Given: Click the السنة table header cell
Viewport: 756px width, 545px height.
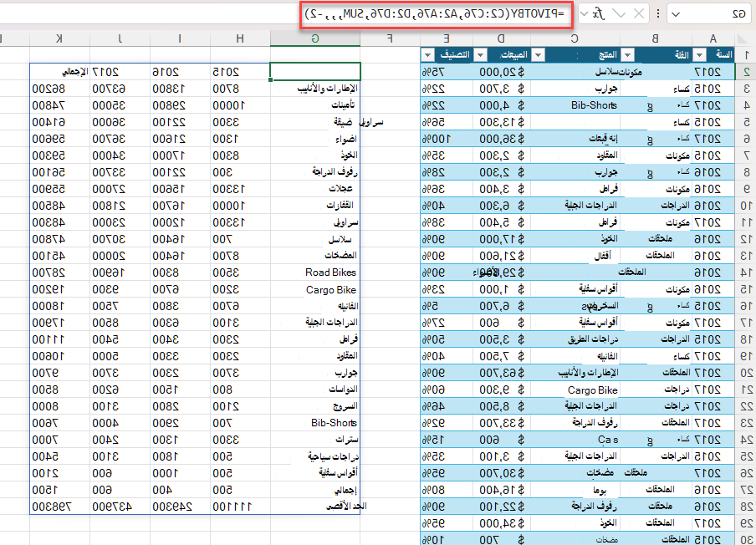Looking at the screenshot, I should pos(714,55).
